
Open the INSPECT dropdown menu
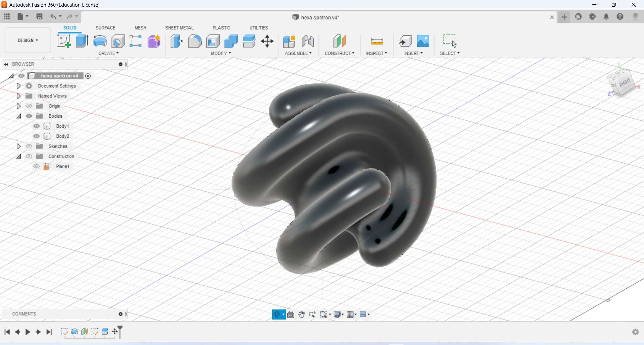click(x=377, y=53)
